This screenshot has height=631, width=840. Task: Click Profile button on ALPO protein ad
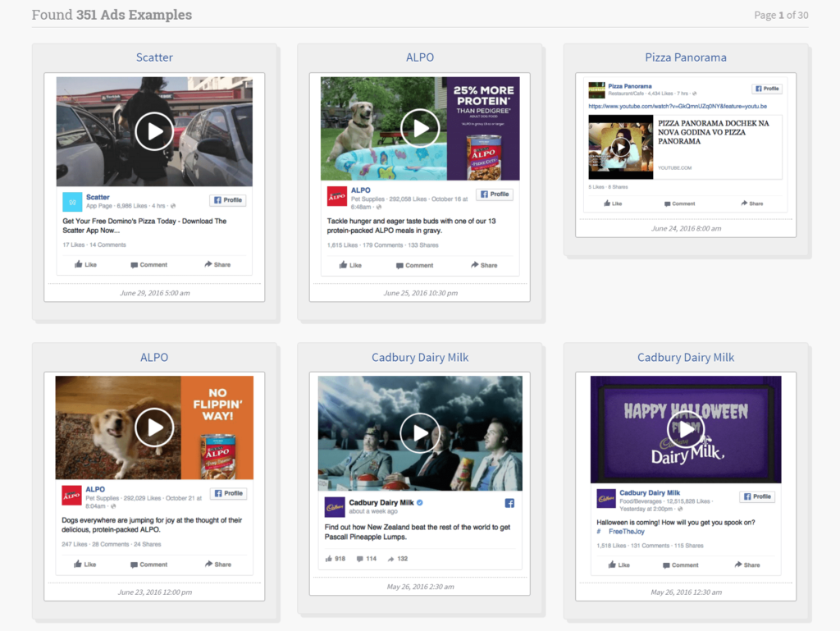click(x=495, y=194)
